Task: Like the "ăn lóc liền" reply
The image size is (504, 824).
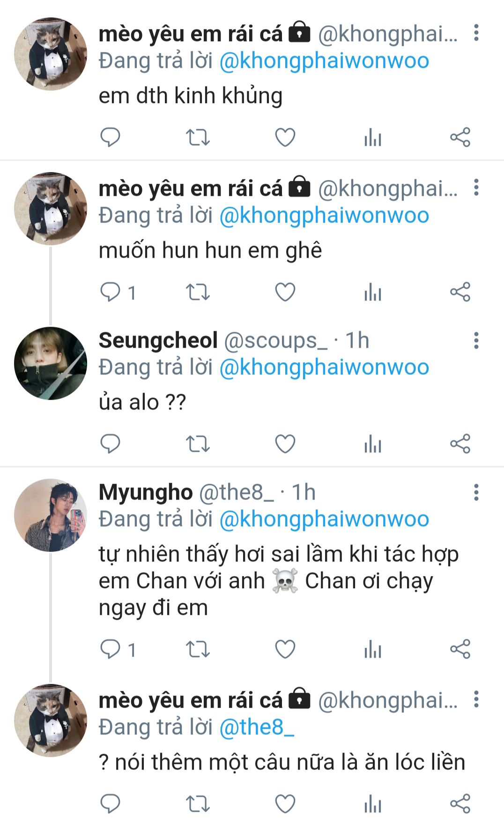Action: [285, 803]
